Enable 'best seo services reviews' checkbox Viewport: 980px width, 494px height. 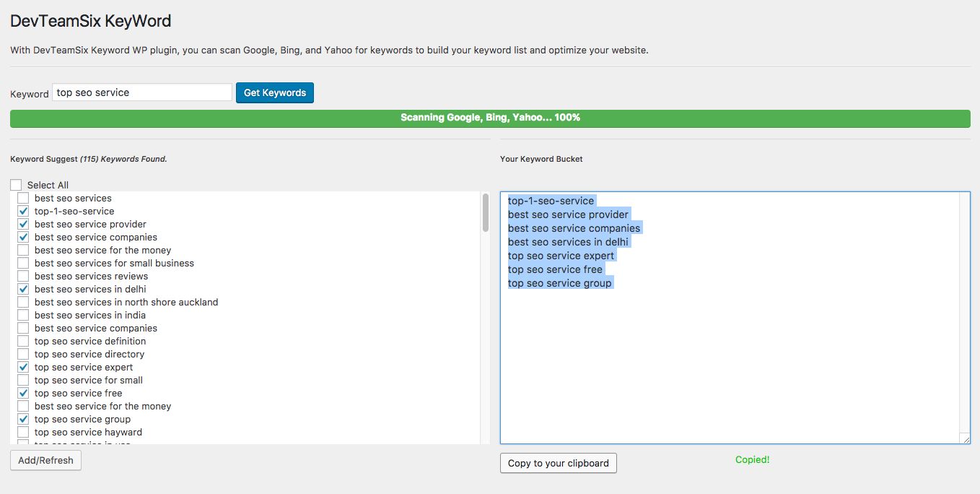point(23,276)
